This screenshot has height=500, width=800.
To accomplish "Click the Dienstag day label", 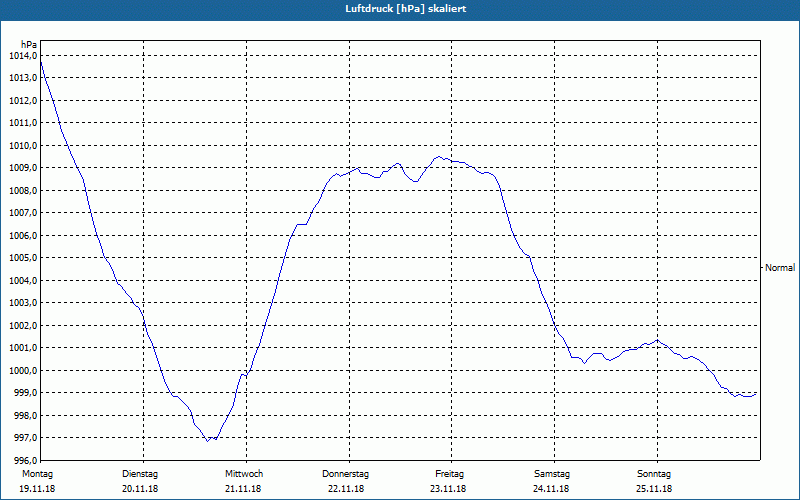I will [140, 474].
